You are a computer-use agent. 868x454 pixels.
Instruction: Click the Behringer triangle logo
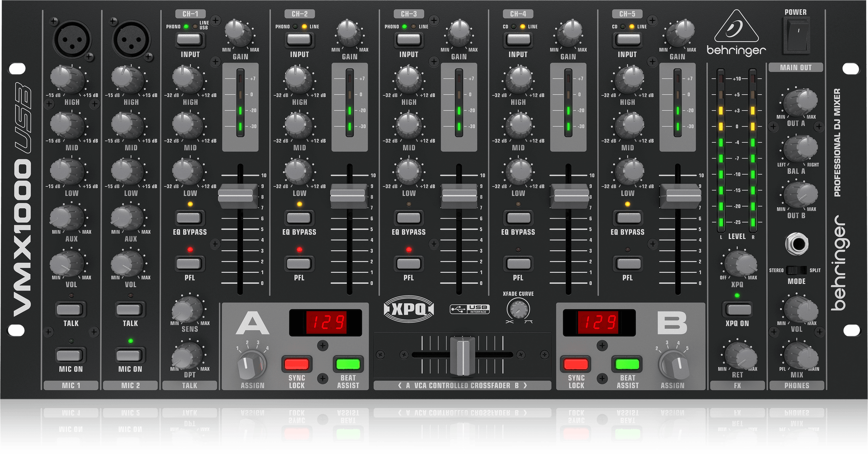coord(736,26)
